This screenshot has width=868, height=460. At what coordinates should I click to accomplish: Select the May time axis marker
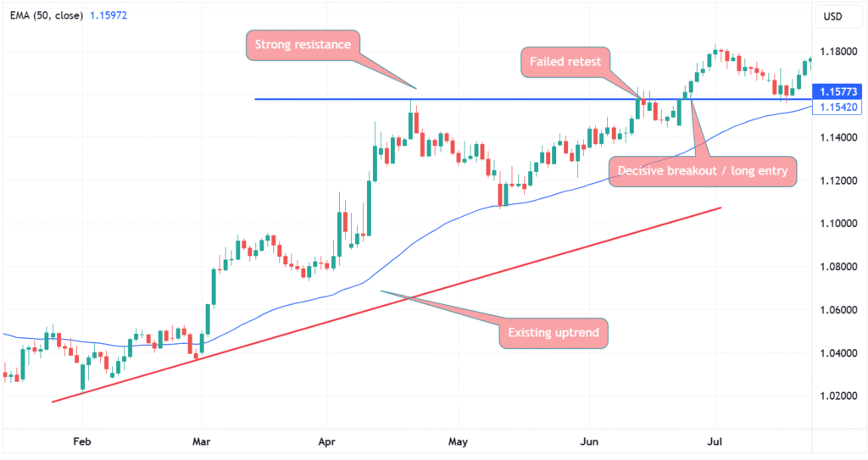click(x=458, y=441)
